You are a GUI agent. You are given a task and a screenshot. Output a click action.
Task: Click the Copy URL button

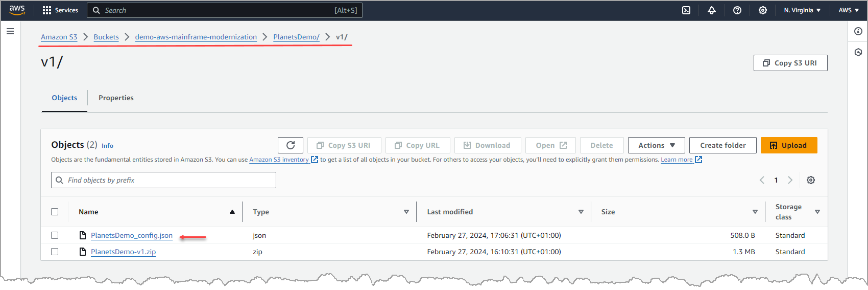[x=418, y=145]
